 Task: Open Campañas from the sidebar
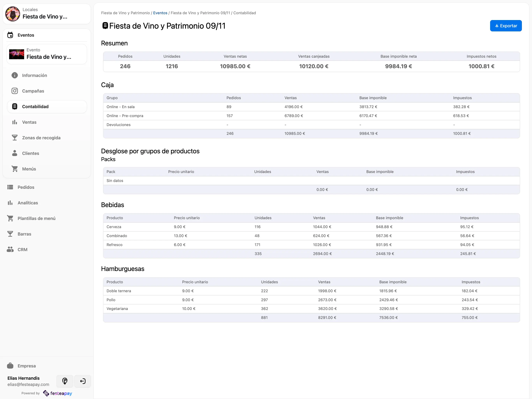pos(33,91)
